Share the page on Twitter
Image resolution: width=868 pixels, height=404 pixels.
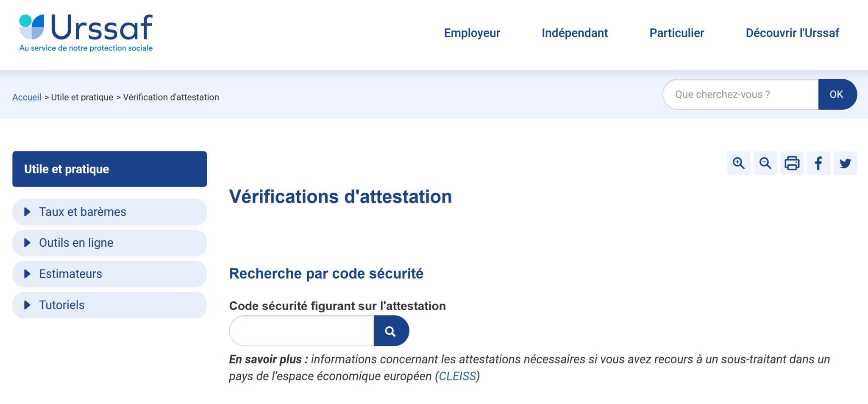pyautogui.click(x=846, y=163)
